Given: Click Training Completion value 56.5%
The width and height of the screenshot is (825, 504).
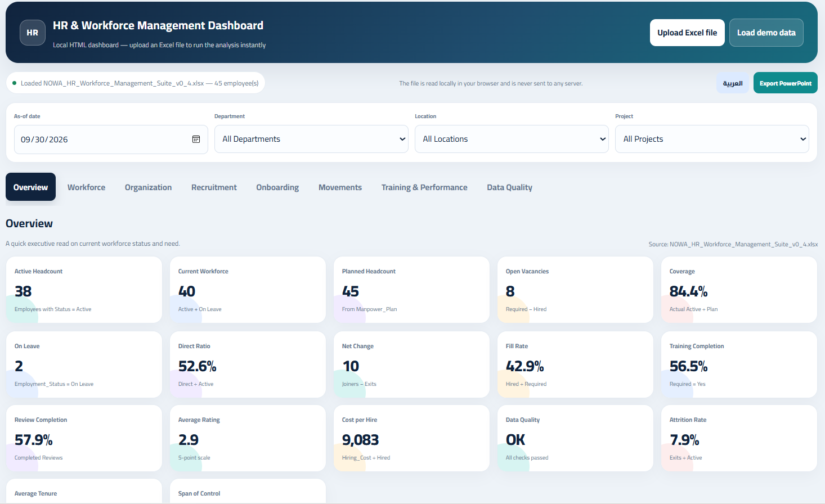Looking at the screenshot, I should (x=688, y=366).
